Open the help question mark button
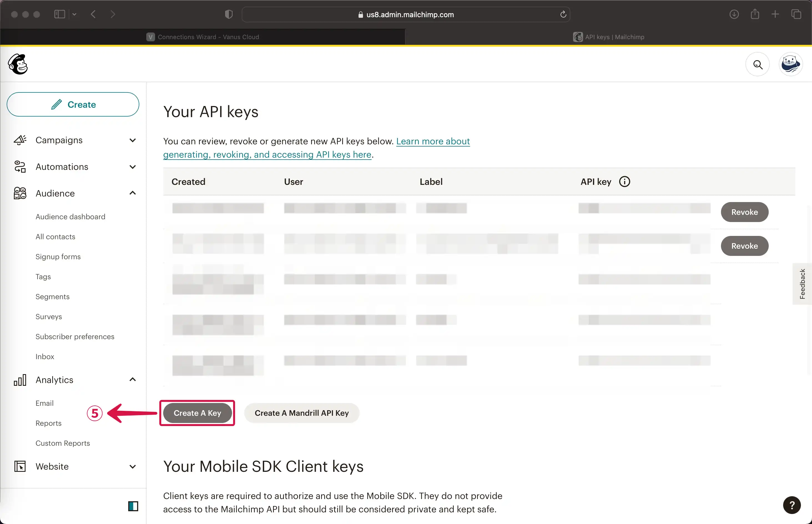 point(792,505)
